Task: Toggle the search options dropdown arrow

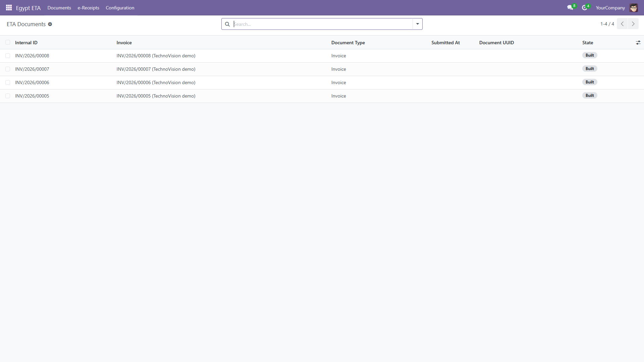Action: pyautogui.click(x=418, y=24)
